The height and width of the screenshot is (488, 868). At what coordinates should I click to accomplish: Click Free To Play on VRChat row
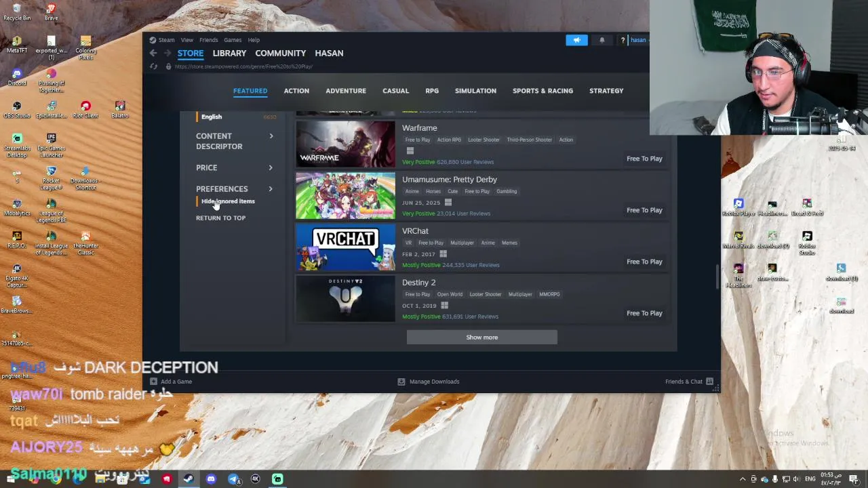click(644, 262)
